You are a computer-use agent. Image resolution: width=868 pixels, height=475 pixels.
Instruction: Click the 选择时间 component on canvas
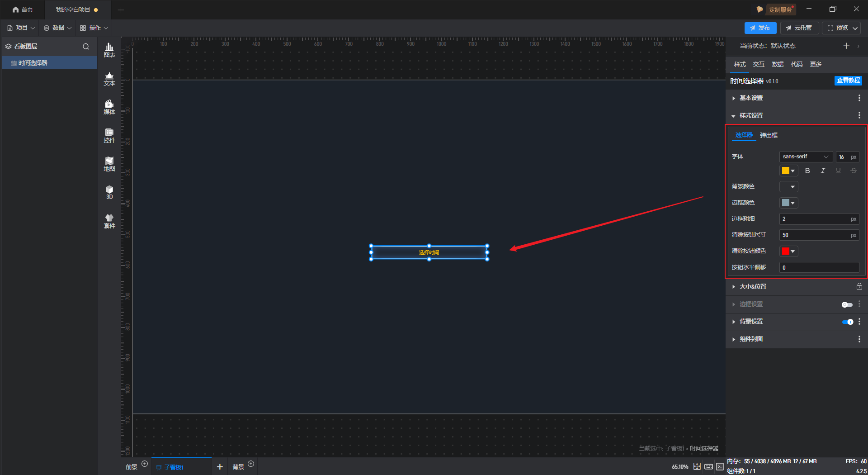click(429, 252)
